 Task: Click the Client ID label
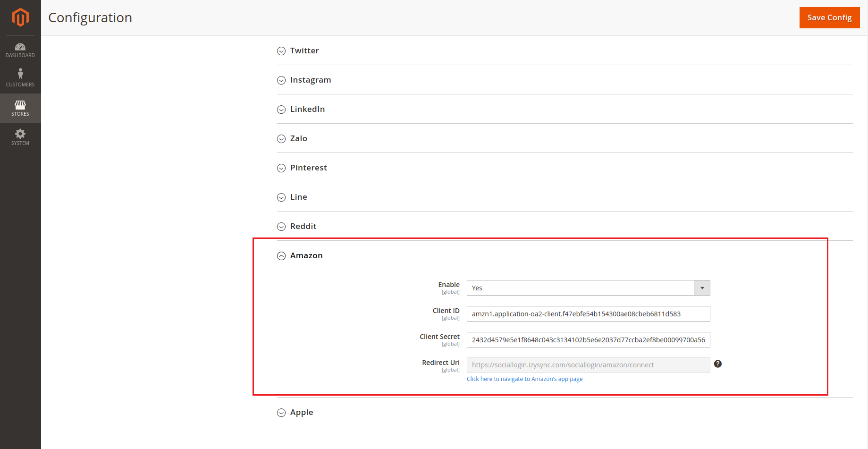(x=446, y=311)
